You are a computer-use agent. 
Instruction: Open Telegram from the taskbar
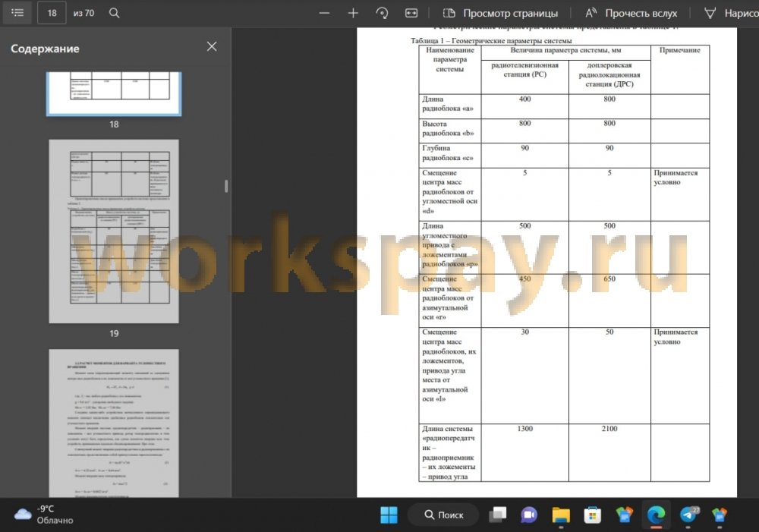pos(688,515)
